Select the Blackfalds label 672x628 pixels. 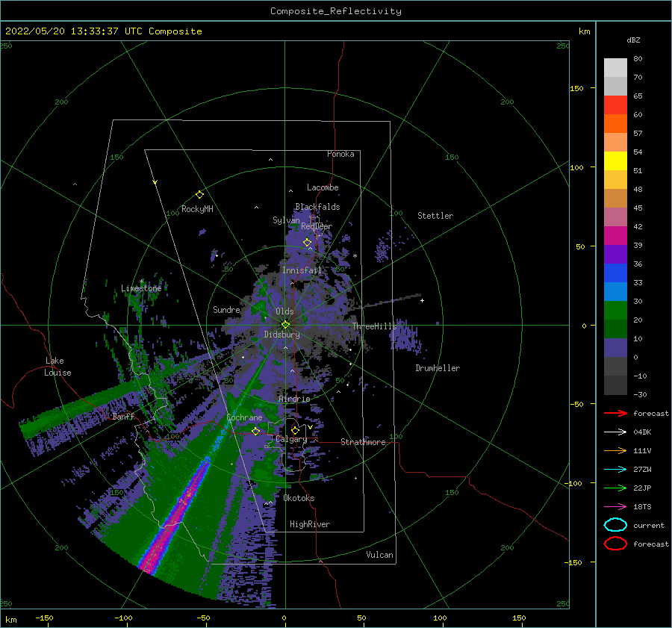tap(317, 207)
